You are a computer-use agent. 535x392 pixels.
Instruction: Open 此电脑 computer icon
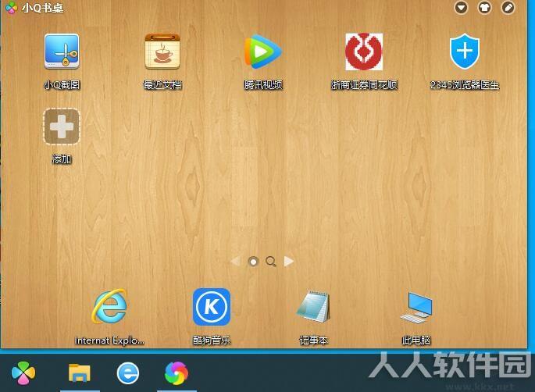tap(416, 307)
